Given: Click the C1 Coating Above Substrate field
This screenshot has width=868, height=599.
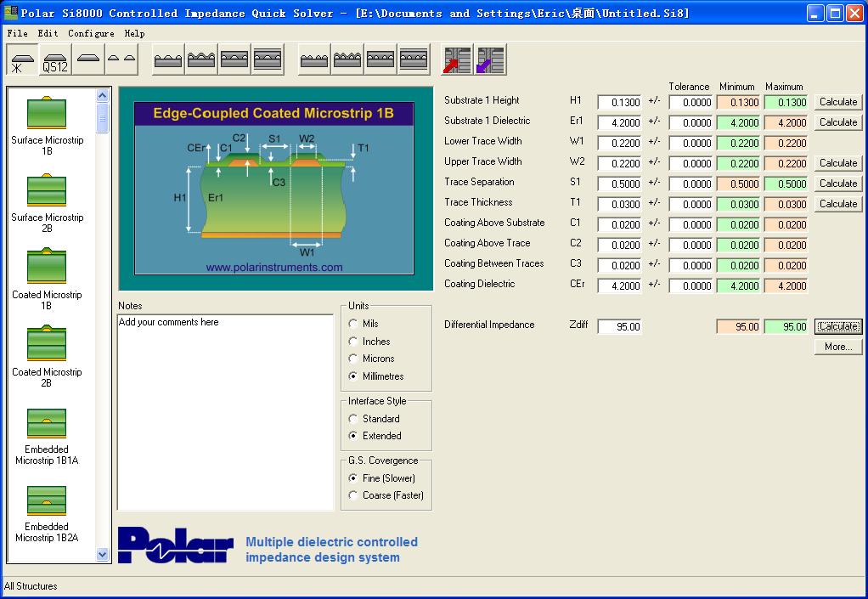Looking at the screenshot, I should [x=619, y=225].
